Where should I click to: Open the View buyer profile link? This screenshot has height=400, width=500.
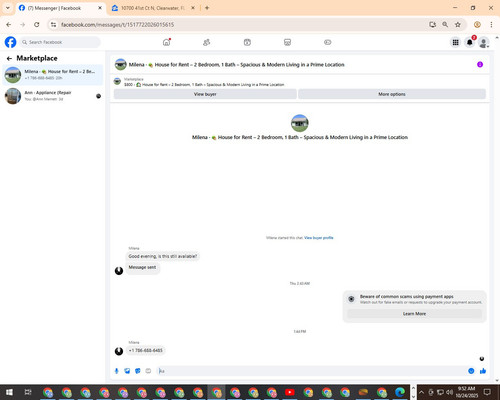[319, 238]
